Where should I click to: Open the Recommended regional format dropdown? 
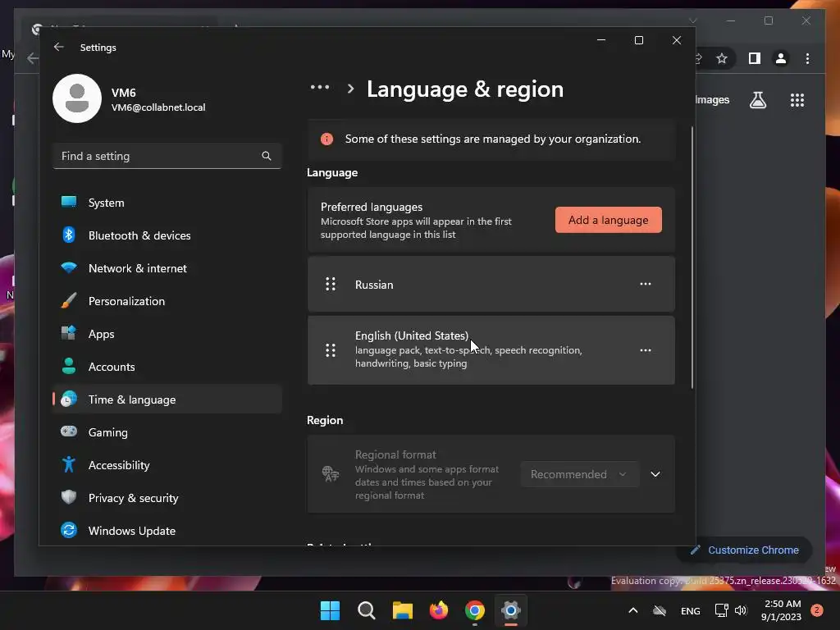click(x=579, y=474)
